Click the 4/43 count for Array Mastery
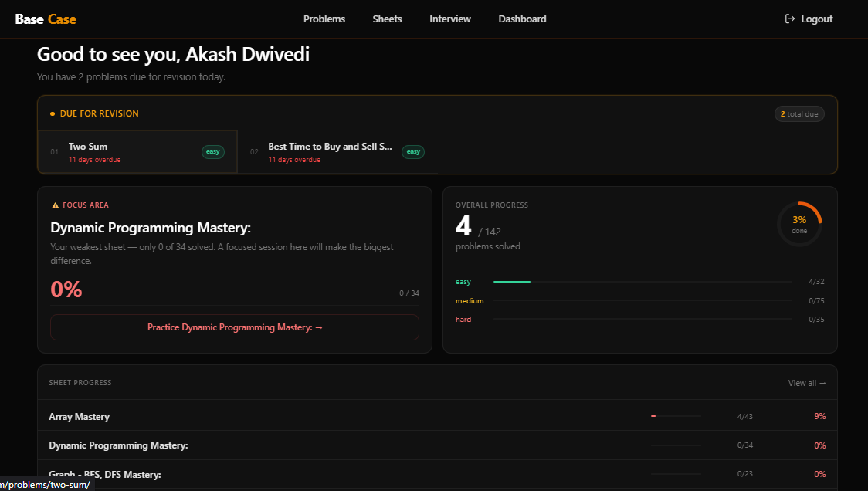The height and width of the screenshot is (491, 868). [744, 416]
